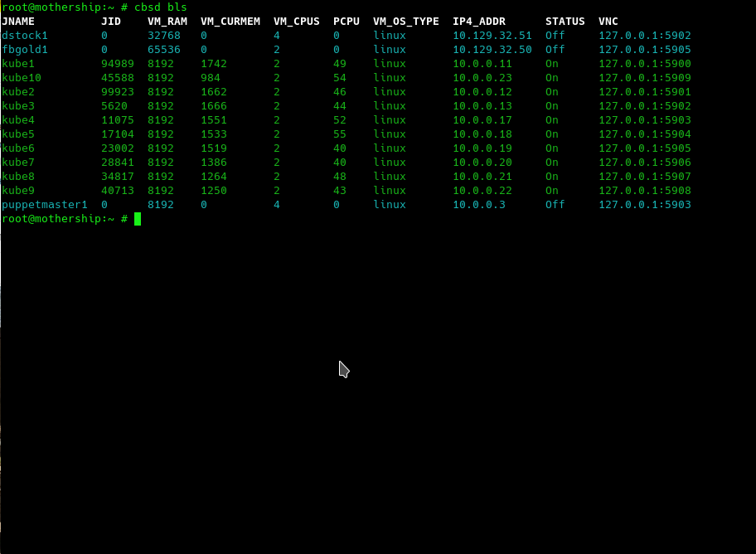Select the kube2 VM name
This screenshot has height=554, width=756.
click(18, 92)
